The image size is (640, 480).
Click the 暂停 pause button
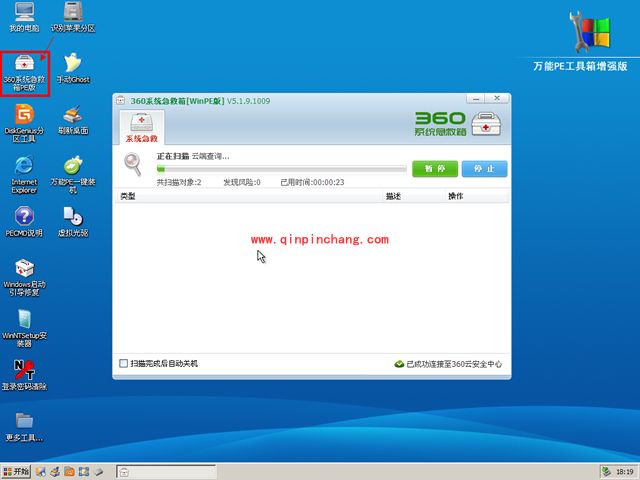click(435, 169)
